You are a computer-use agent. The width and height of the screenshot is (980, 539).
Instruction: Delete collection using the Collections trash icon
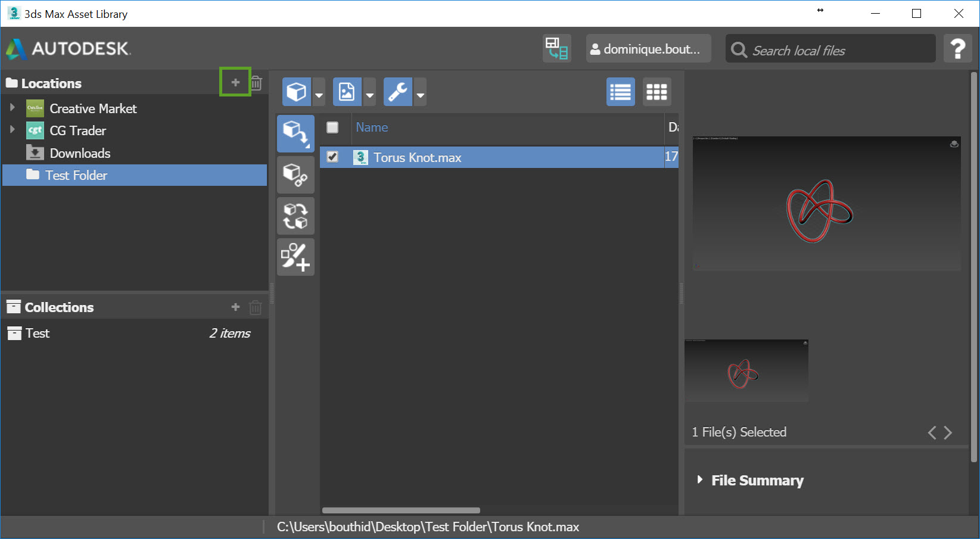(x=256, y=307)
